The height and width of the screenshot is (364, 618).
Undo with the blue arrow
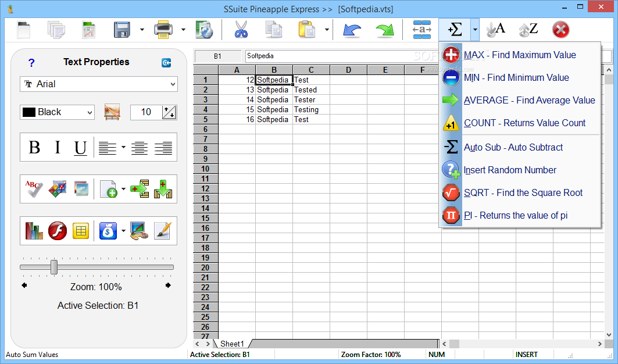coord(352,30)
